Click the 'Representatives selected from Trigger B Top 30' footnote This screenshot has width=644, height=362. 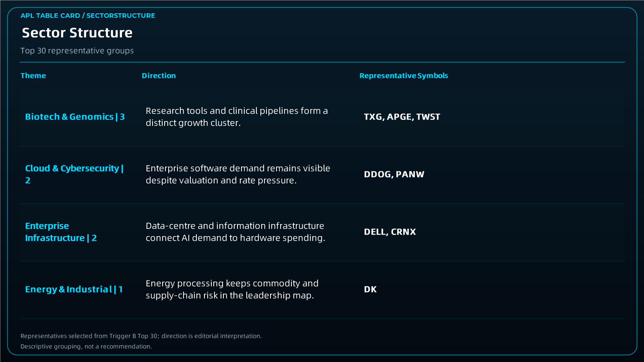pyautogui.click(x=141, y=336)
